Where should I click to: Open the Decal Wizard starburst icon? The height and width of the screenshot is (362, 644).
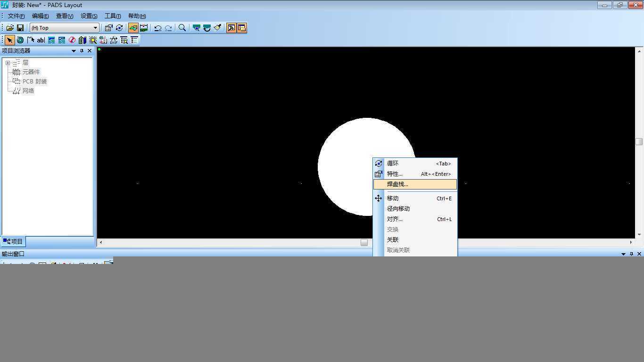93,40
